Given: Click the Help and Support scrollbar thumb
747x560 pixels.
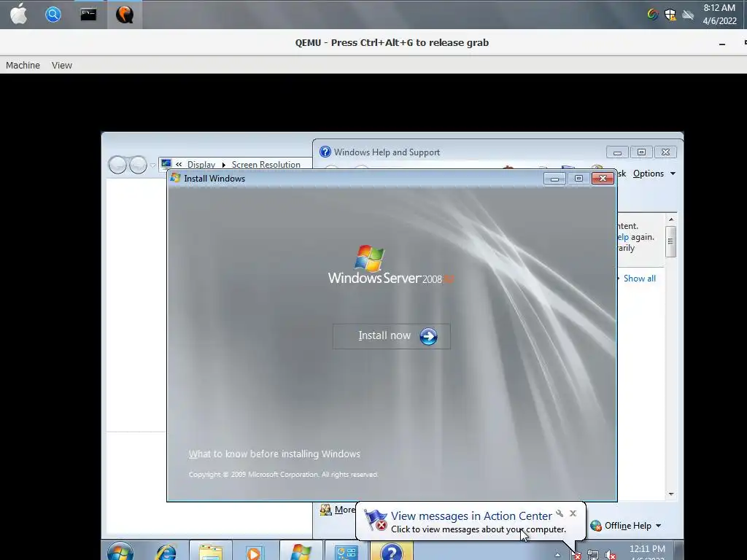Looking at the screenshot, I should tap(671, 241).
